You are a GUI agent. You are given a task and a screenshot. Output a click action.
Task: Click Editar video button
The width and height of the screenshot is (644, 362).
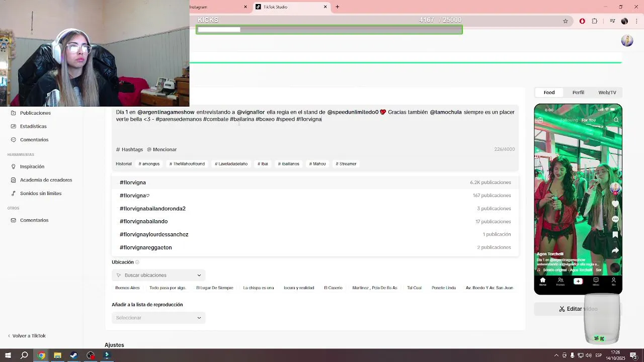tap(578, 309)
